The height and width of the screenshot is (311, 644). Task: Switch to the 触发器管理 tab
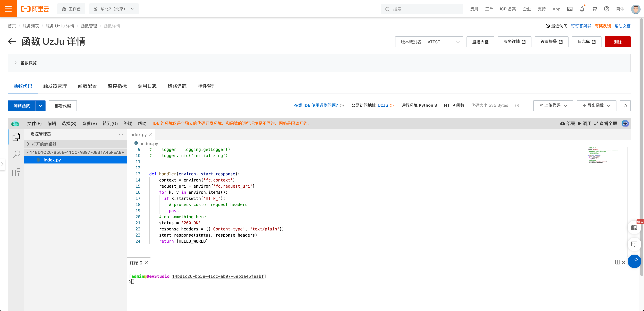[x=55, y=86]
